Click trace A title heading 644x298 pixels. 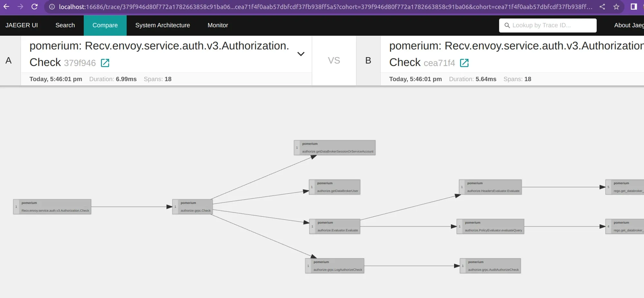click(x=159, y=54)
